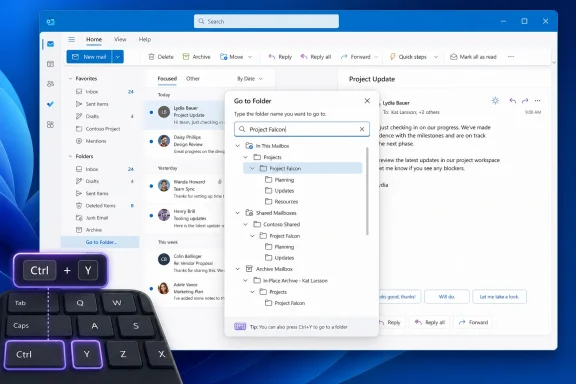576x384 pixels.
Task: Open the By Date sort dropdown
Action: (250, 79)
